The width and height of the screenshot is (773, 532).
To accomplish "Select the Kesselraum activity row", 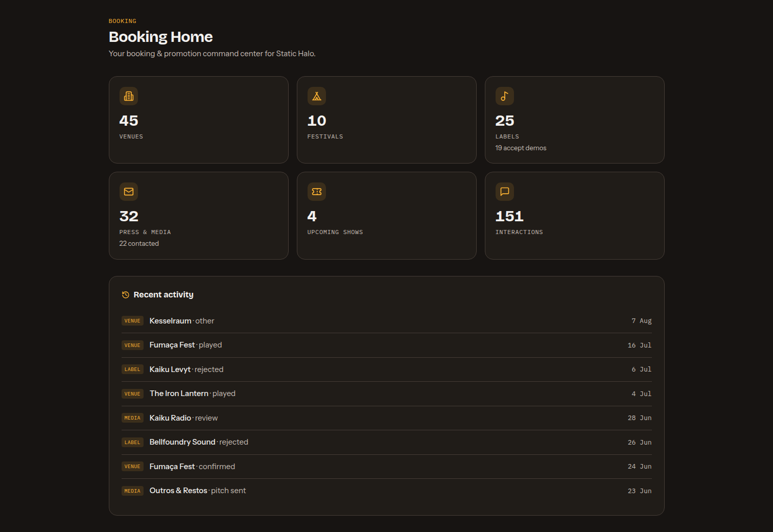I will [x=387, y=321].
